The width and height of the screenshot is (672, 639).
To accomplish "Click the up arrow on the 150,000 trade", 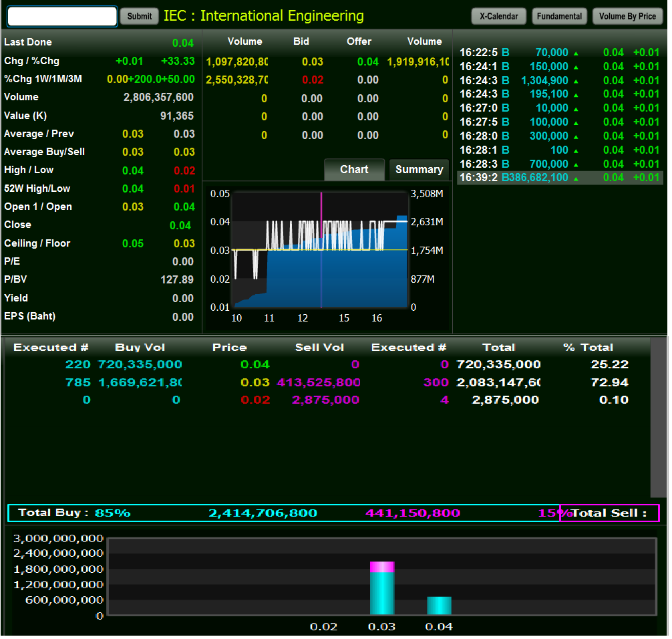I will coord(576,68).
